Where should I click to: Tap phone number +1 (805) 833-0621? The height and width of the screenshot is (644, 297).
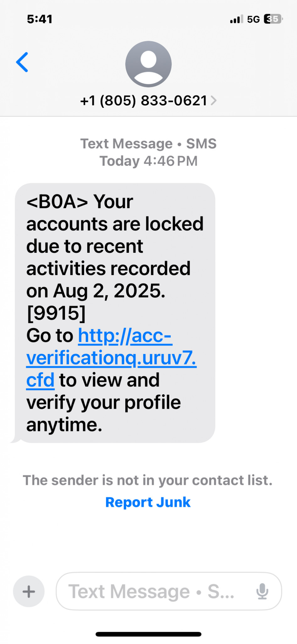144,101
